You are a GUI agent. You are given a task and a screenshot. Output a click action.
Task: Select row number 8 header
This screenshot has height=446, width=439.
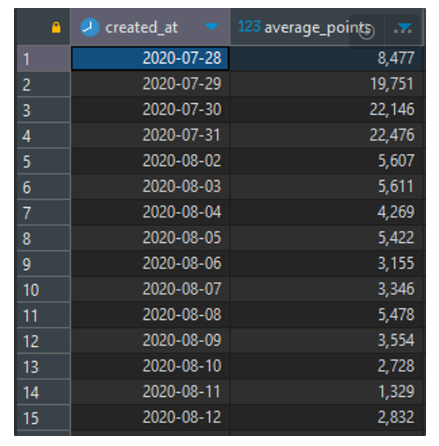coord(44,238)
